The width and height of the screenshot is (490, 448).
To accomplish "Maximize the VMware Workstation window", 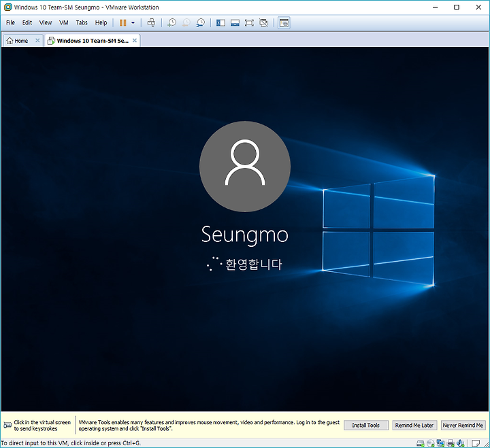I will [457, 7].
